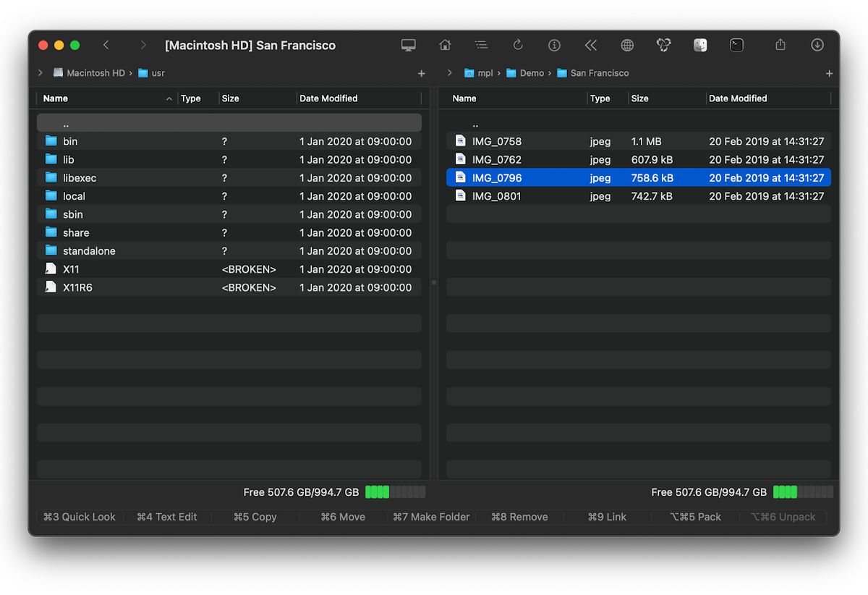Image resolution: width=868 pixels, height=595 pixels.
Task: Click Macintosh HD in left breadcrumb
Action: [88, 73]
